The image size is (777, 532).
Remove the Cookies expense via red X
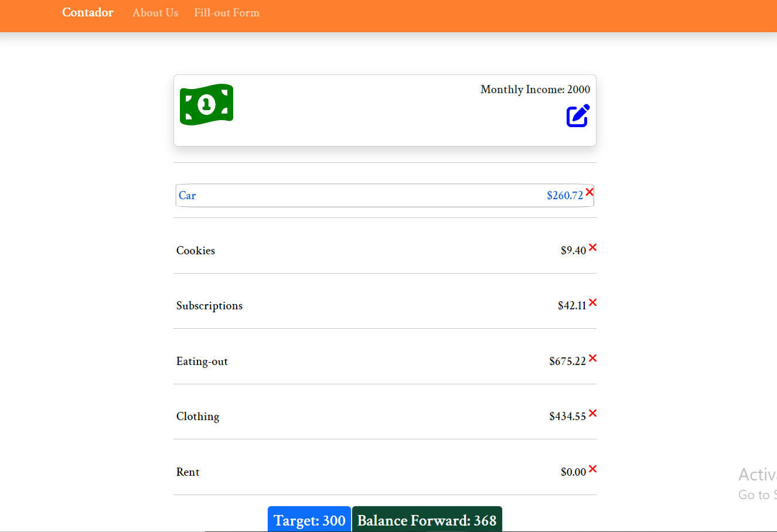click(x=592, y=248)
